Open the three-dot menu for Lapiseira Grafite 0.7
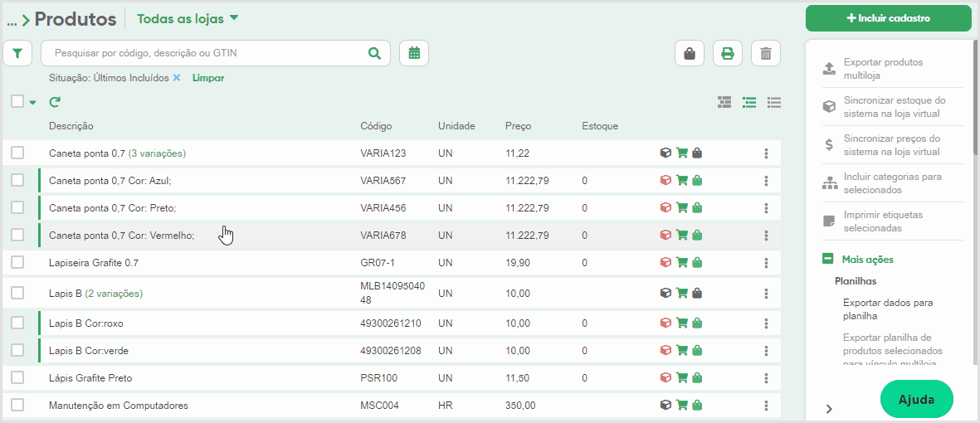The width and height of the screenshot is (980, 423). tap(766, 263)
